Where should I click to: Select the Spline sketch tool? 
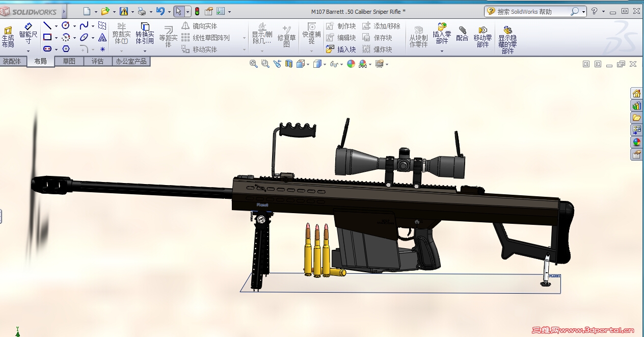coord(84,25)
